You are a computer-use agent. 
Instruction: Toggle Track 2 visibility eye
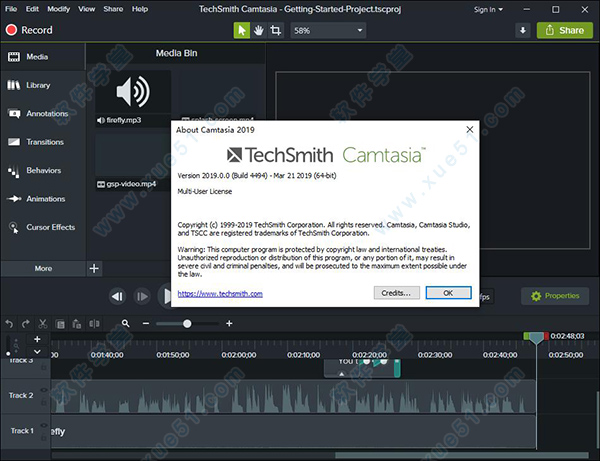[x=44, y=390]
